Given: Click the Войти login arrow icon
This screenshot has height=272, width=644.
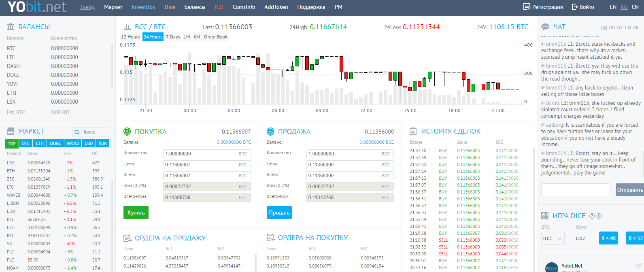Looking at the screenshot, I should pyautogui.click(x=574, y=7).
